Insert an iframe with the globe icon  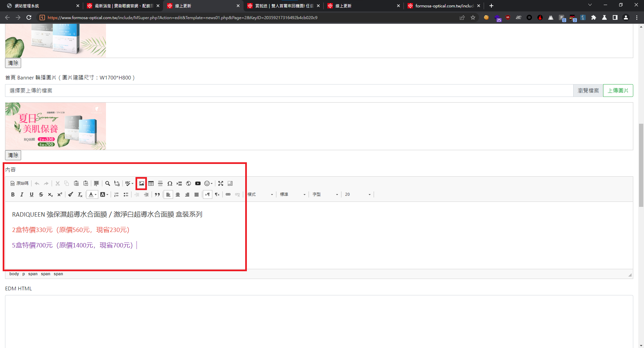(x=189, y=183)
